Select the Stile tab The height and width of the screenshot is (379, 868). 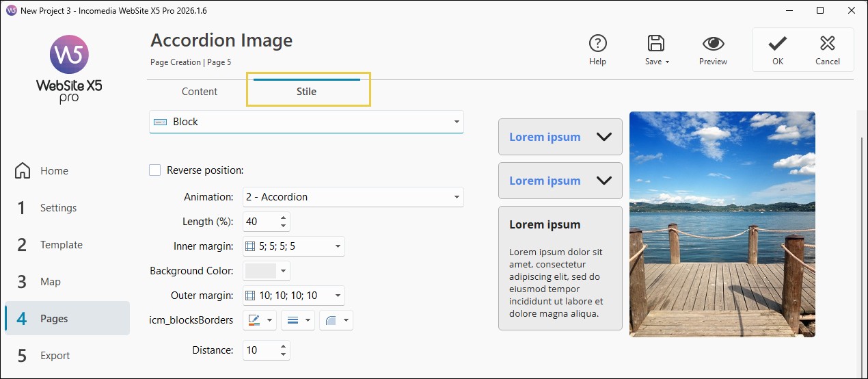pyautogui.click(x=306, y=92)
